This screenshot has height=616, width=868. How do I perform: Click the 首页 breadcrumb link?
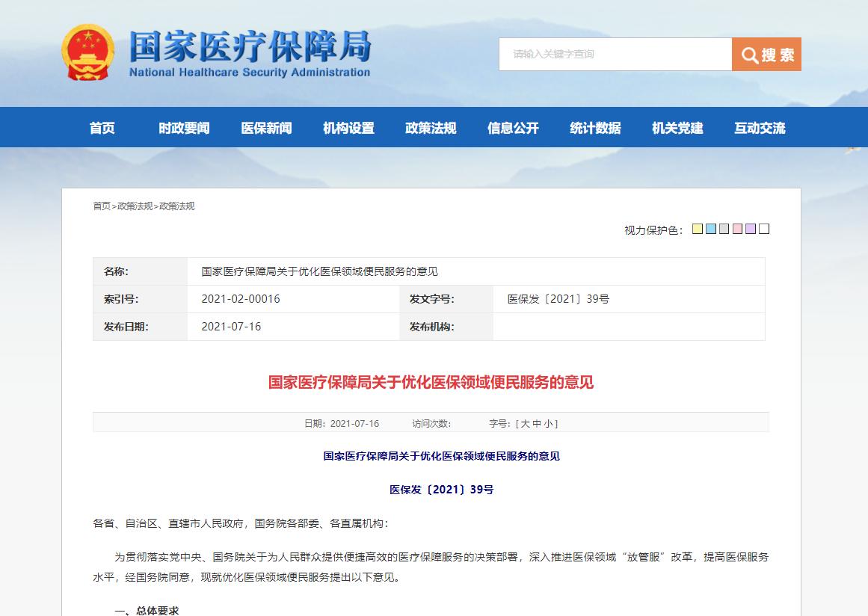(102, 206)
